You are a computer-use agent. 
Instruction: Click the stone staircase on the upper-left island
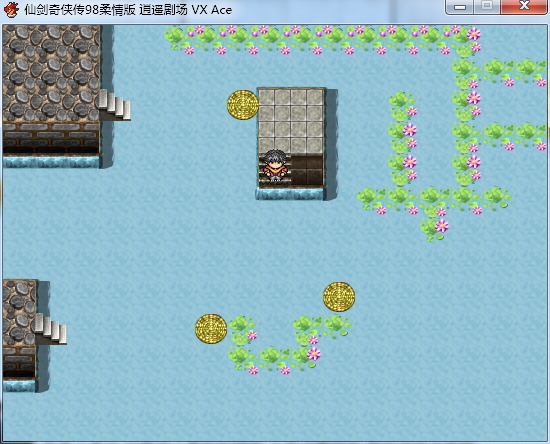coord(115,105)
